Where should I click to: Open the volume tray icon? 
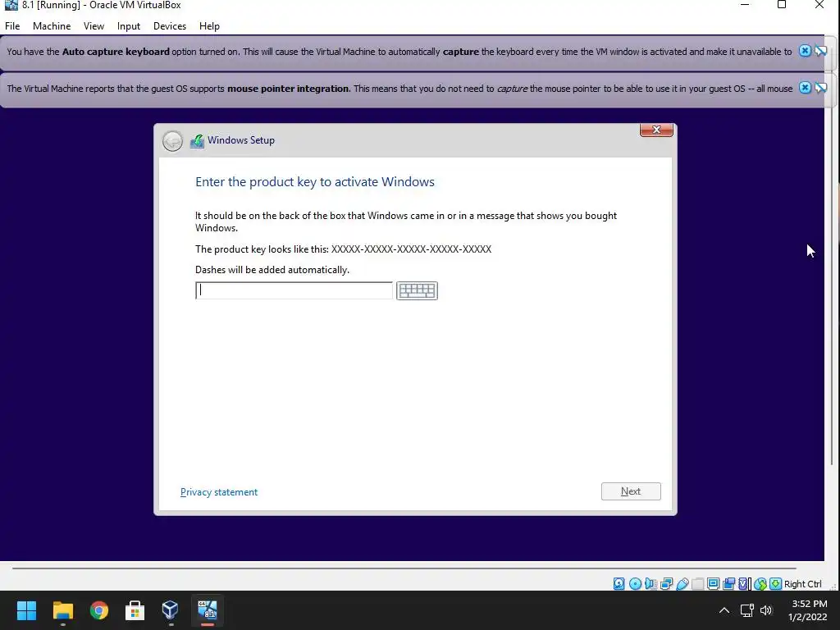pos(766,610)
